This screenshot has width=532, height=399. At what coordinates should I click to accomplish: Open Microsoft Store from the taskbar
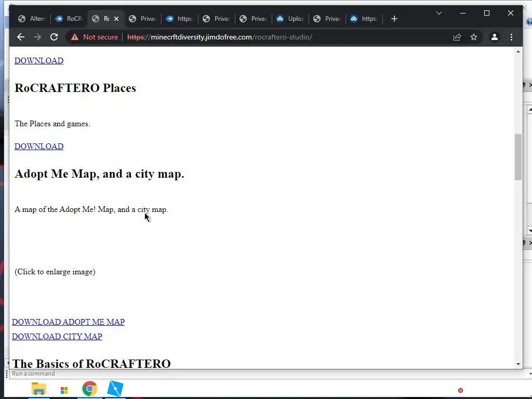click(x=64, y=391)
